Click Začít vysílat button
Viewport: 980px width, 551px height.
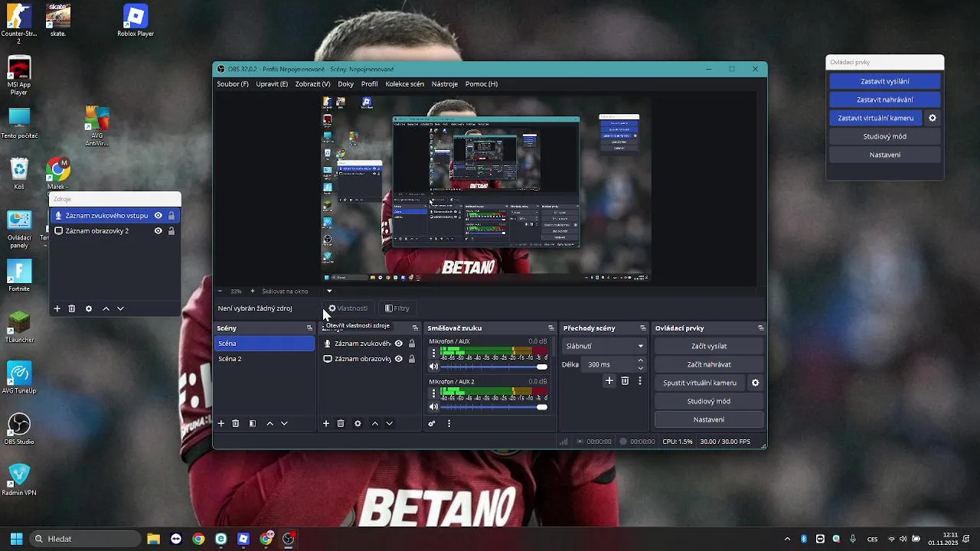tap(709, 346)
